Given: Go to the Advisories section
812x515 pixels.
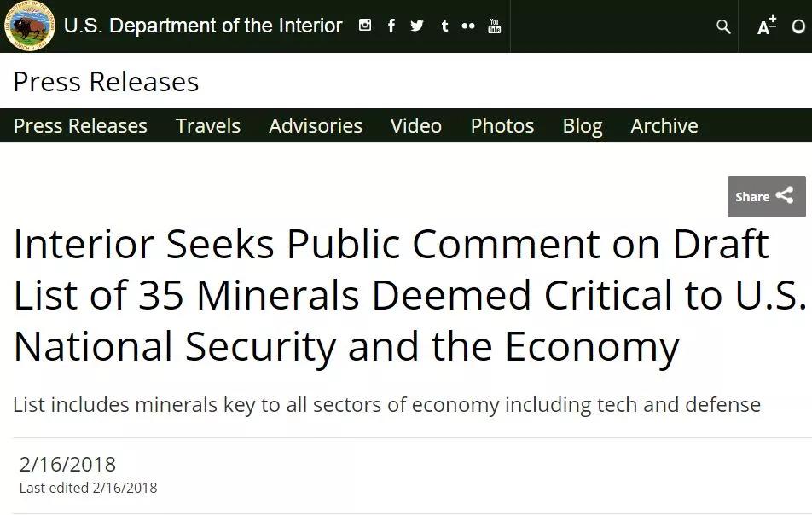Looking at the screenshot, I should [316, 126].
